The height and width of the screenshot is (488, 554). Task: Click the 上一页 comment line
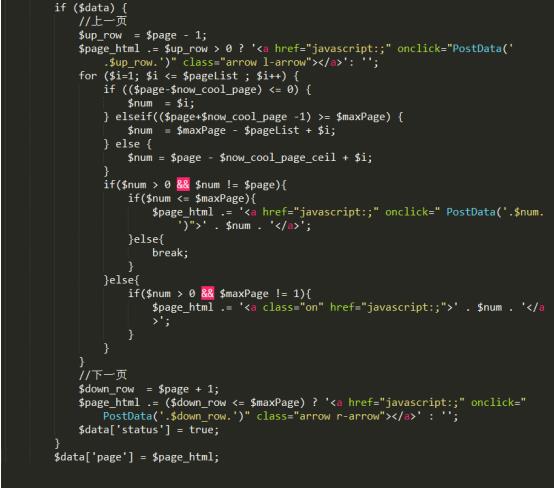click(102, 21)
